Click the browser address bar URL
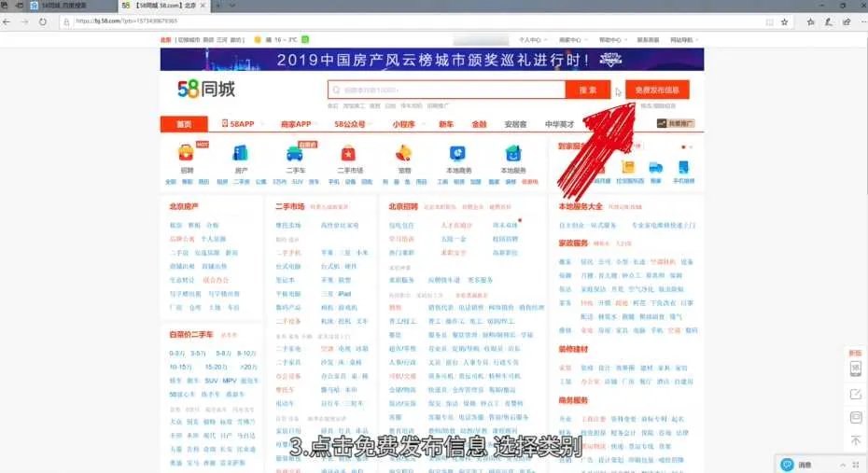868x473 pixels. pyautogui.click(x=127, y=21)
